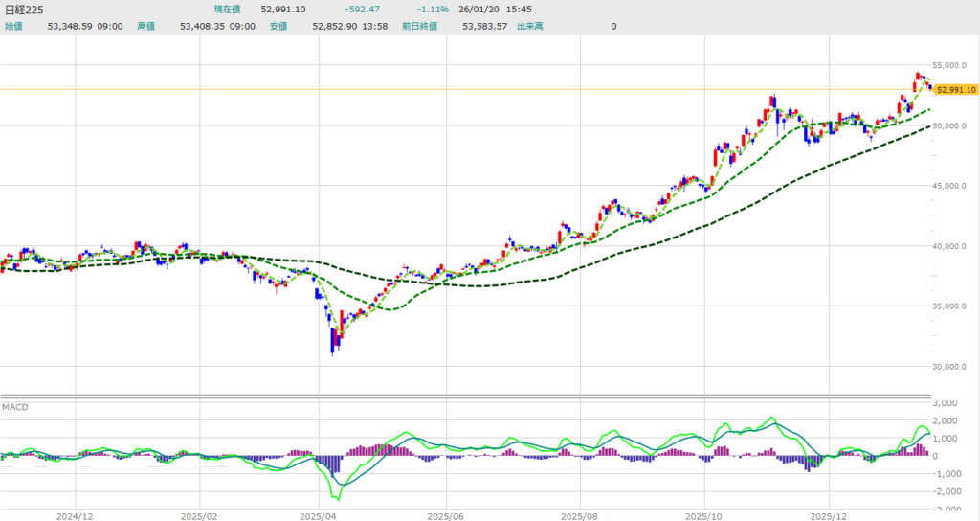The width and height of the screenshot is (980, 521).
Task: Click the 2025/08 date axis marker
Action: pyautogui.click(x=579, y=513)
